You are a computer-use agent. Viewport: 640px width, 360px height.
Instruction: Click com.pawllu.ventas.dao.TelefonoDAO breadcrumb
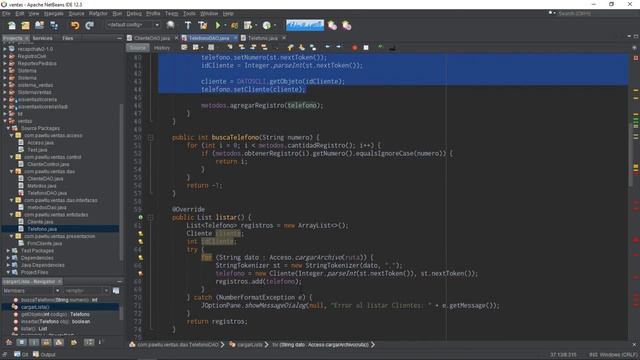pyautogui.click(x=178, y=345)
